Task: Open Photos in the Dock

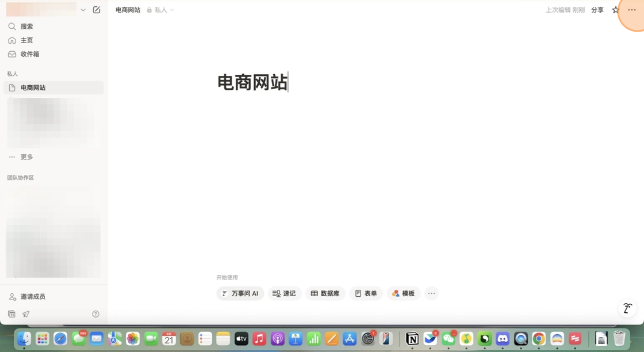Action: (133, 338)
